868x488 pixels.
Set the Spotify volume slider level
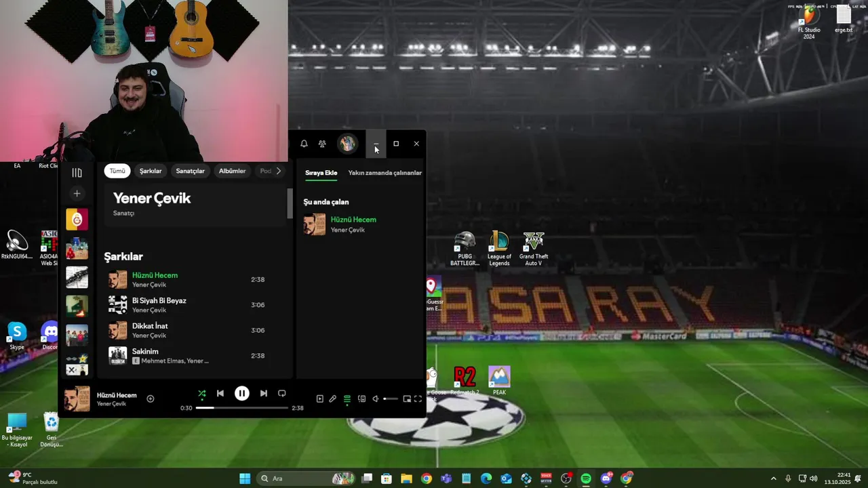tap(391, 399)
